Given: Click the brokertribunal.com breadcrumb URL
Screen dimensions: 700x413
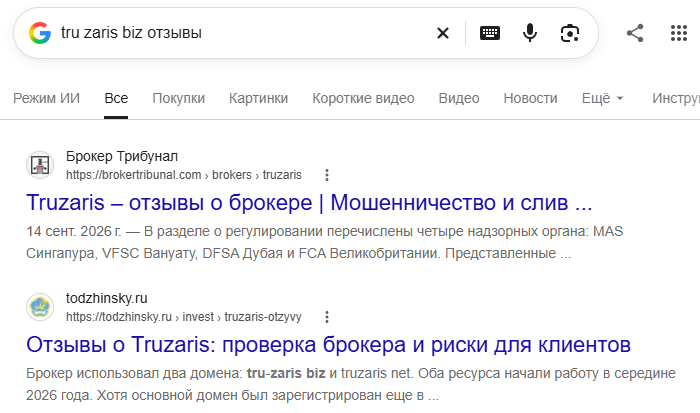Looking at the screenshot, I should coord(184,175).
